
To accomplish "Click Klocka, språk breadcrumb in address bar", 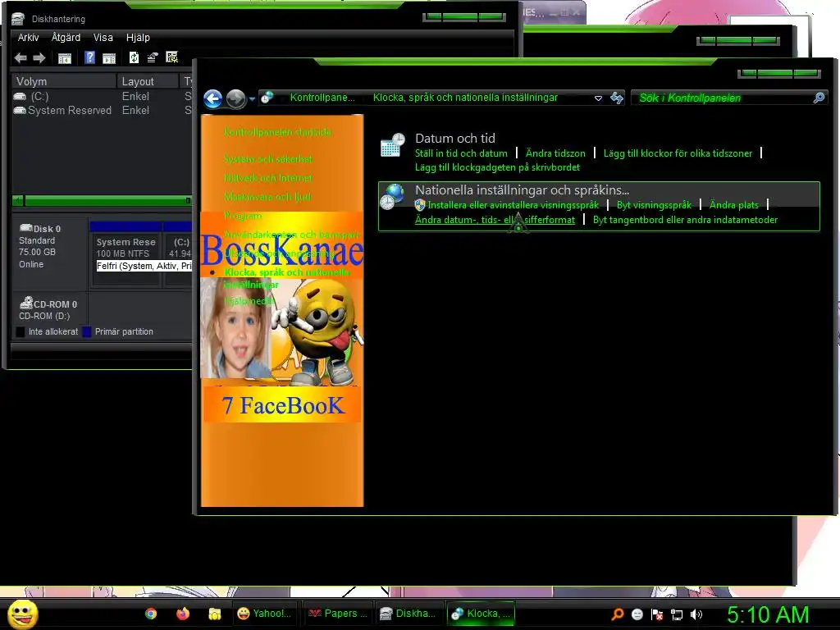I will pyautogui.click(x=465, y=98).
